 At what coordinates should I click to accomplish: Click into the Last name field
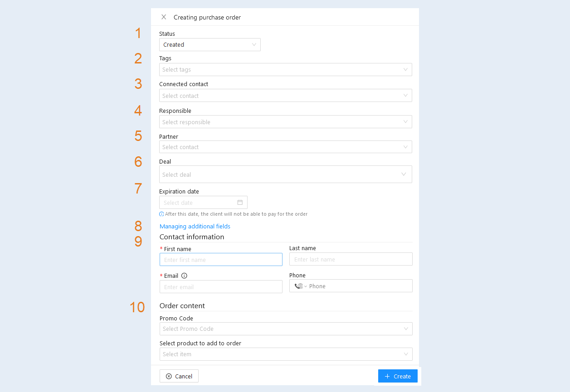click(x=351, y=259)
